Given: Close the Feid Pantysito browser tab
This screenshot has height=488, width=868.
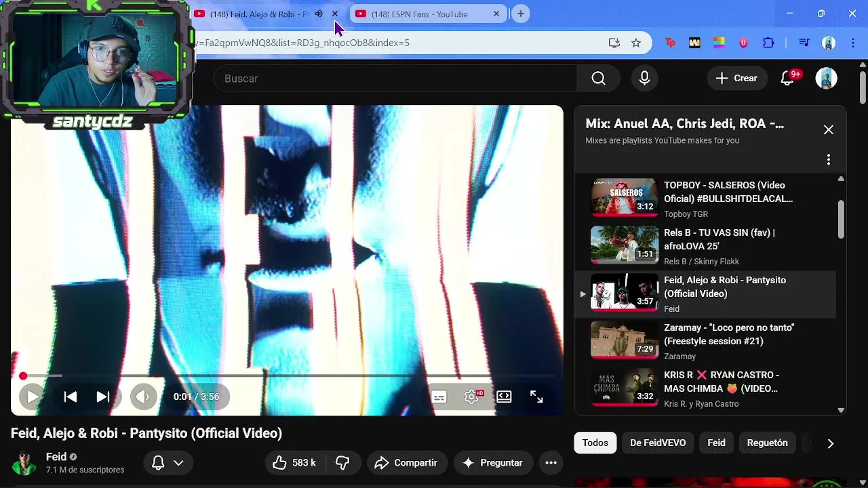Looking at the screenshot, I should 334,14.
